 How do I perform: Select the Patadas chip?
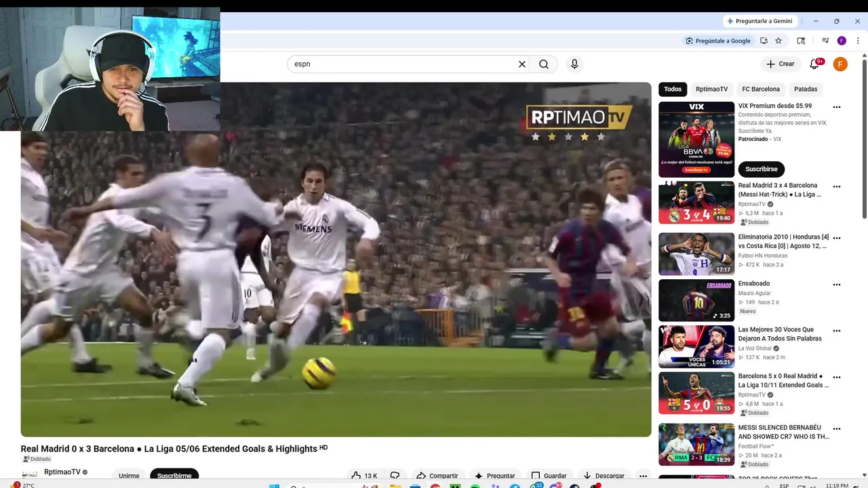[806, 89]
